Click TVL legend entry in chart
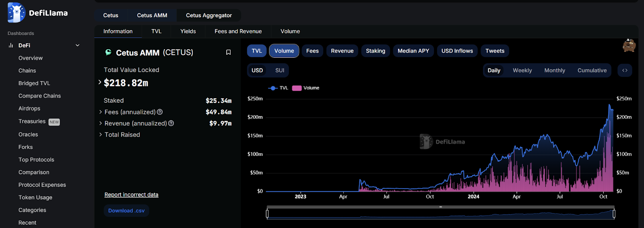This screenshot has height=228, width=644. click(x=278, y=88)
